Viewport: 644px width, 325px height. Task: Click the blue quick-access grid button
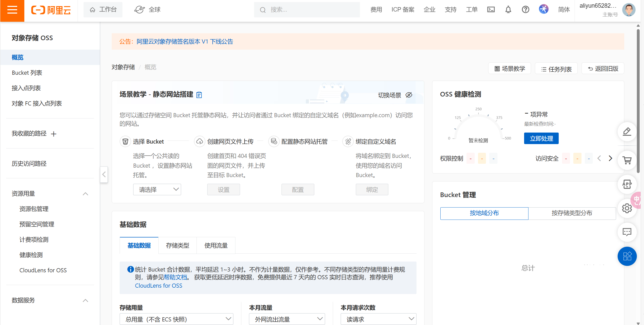point(627,256)
